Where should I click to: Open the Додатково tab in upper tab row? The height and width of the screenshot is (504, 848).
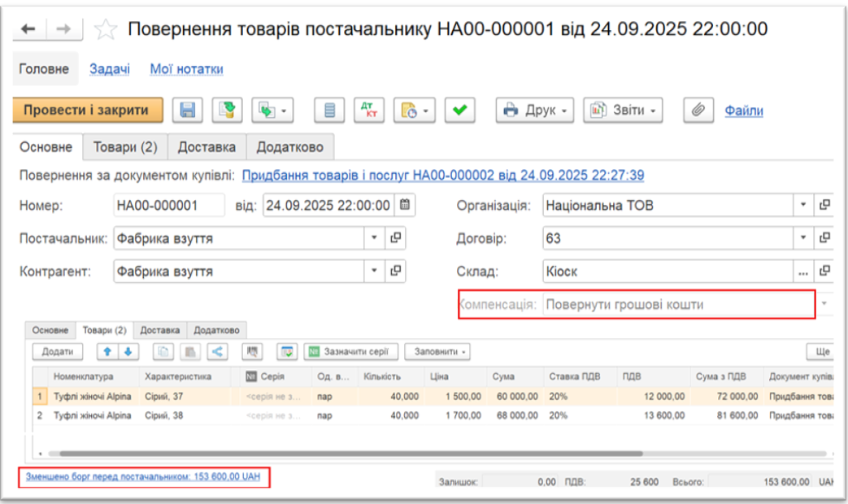pos(289,147)
